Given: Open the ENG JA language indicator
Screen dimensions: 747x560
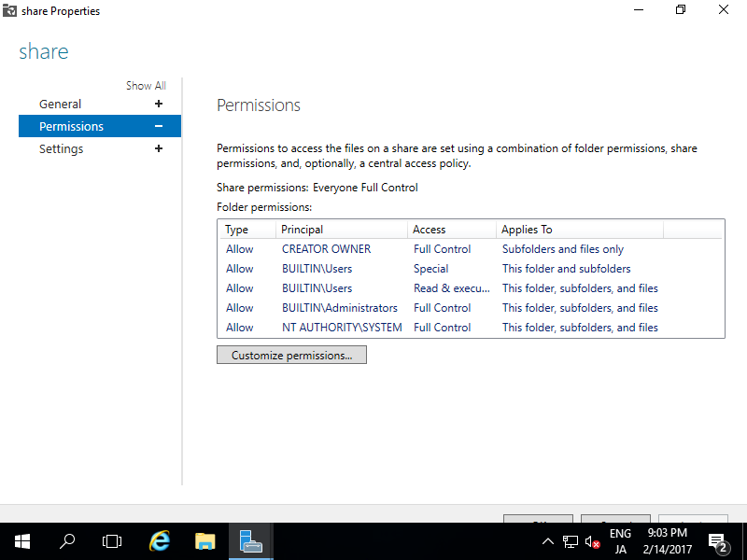Looking at the screenshot, I should click(x=620, y=541).
